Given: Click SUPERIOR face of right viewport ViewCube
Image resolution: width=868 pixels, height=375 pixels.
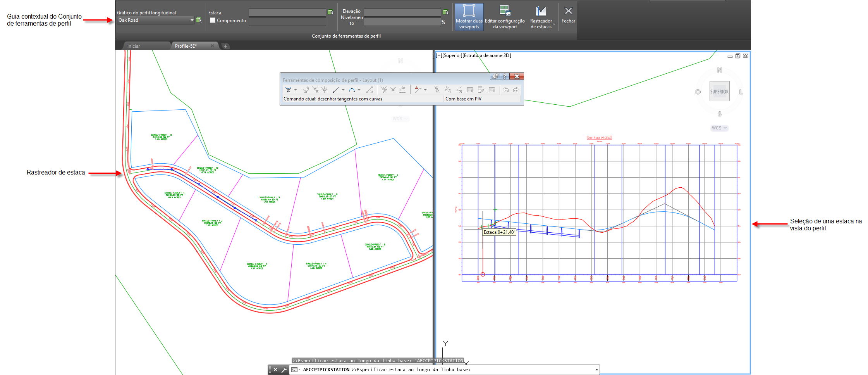Looking at the screenshot, I should tap(719, 92).
